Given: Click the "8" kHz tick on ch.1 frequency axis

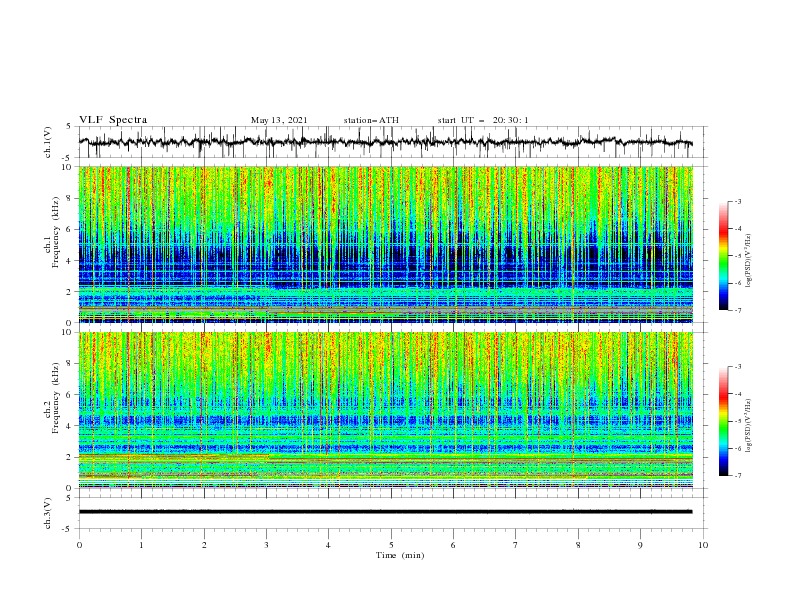Looking at the screenshot, I should click(x=70, y=198).
